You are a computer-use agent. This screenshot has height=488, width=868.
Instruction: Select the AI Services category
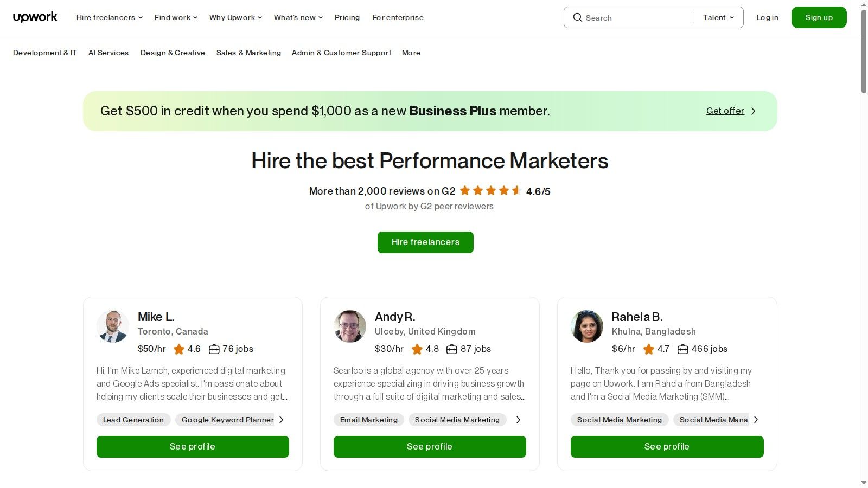[108, 53]
